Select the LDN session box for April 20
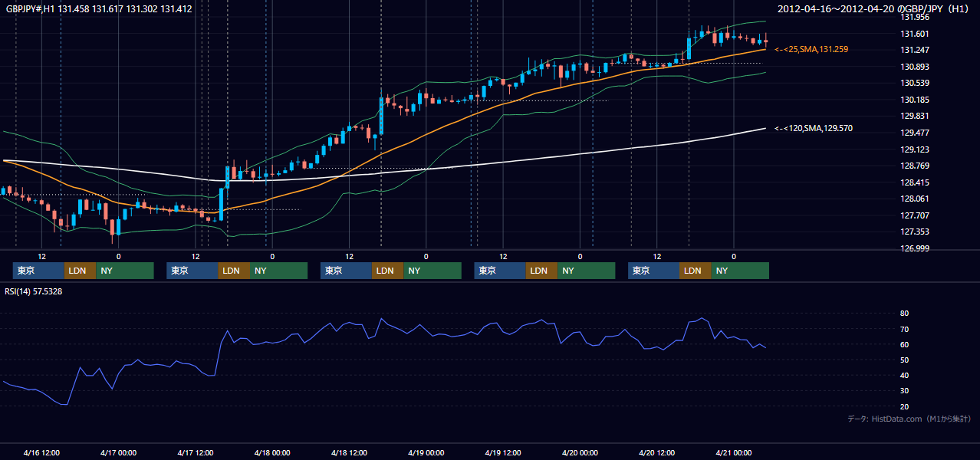Image resolution: width=980 pixels, height=460 pixels. coord(696,271)
